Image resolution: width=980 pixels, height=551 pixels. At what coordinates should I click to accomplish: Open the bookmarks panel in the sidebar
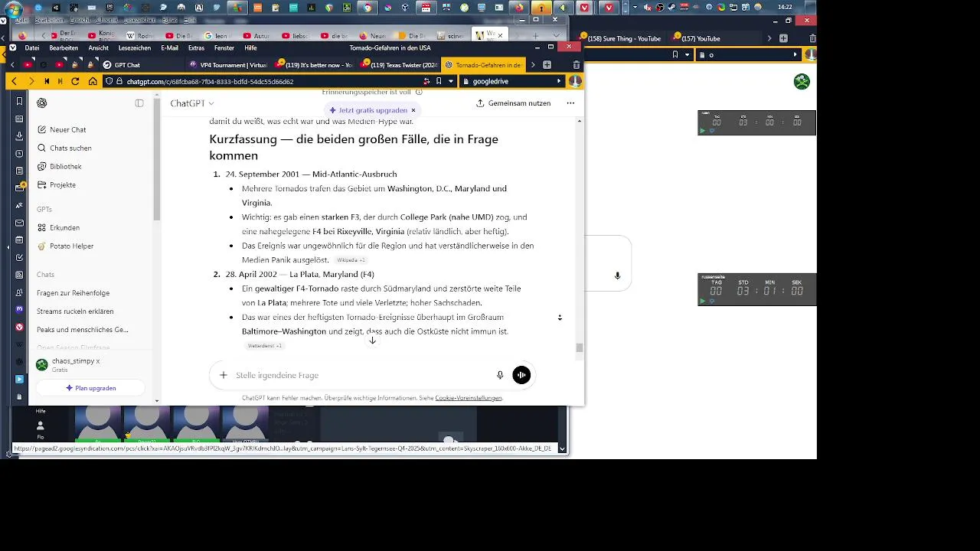(19, 102)
